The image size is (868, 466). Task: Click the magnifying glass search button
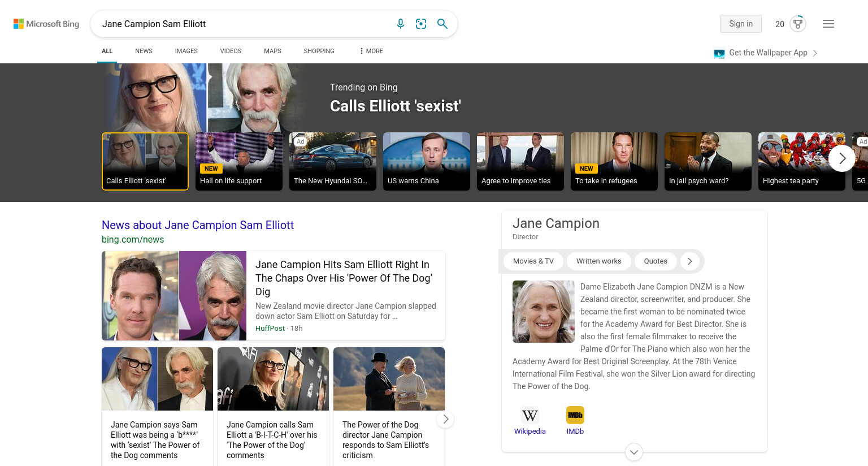point(442,24)
